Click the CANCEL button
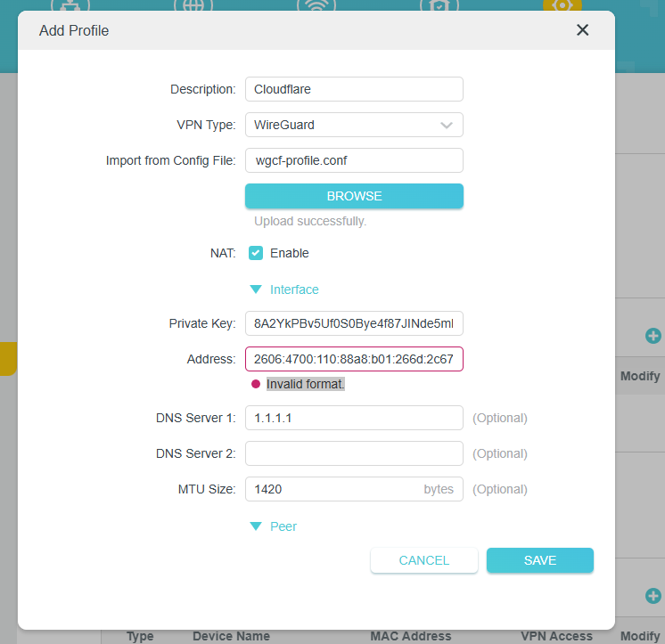The image size is (665, 644). click(x=424, y=560)
